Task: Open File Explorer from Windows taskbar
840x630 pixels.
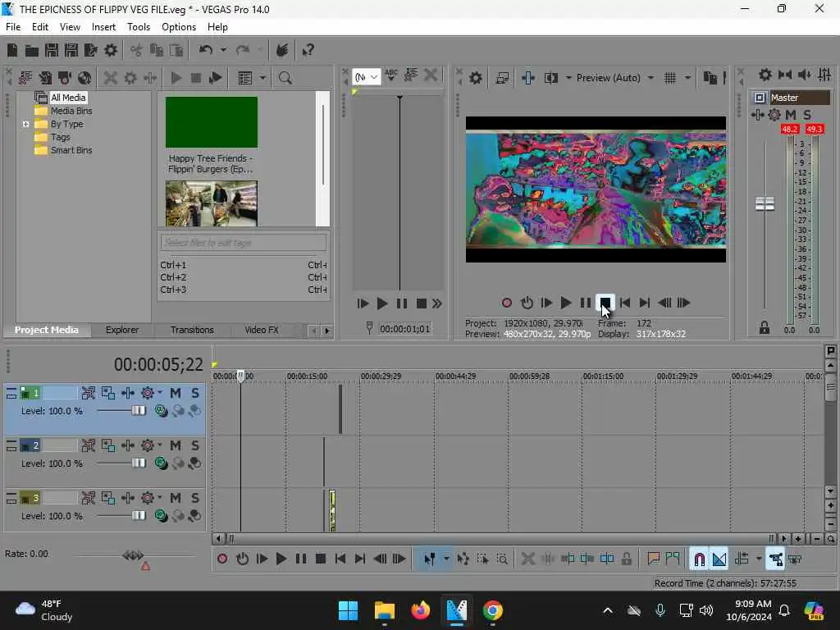Action: point(384,610)
